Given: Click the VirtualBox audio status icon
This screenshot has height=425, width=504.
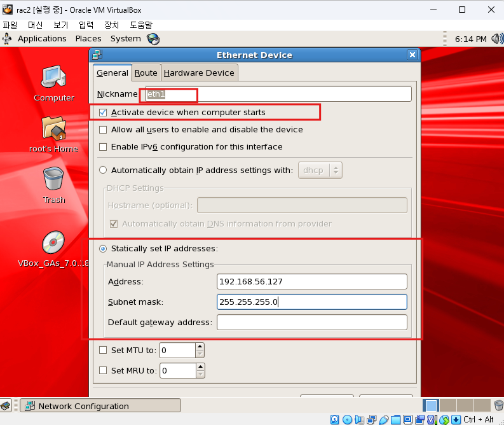Looking at the screenshot, I should pos(359,419).
